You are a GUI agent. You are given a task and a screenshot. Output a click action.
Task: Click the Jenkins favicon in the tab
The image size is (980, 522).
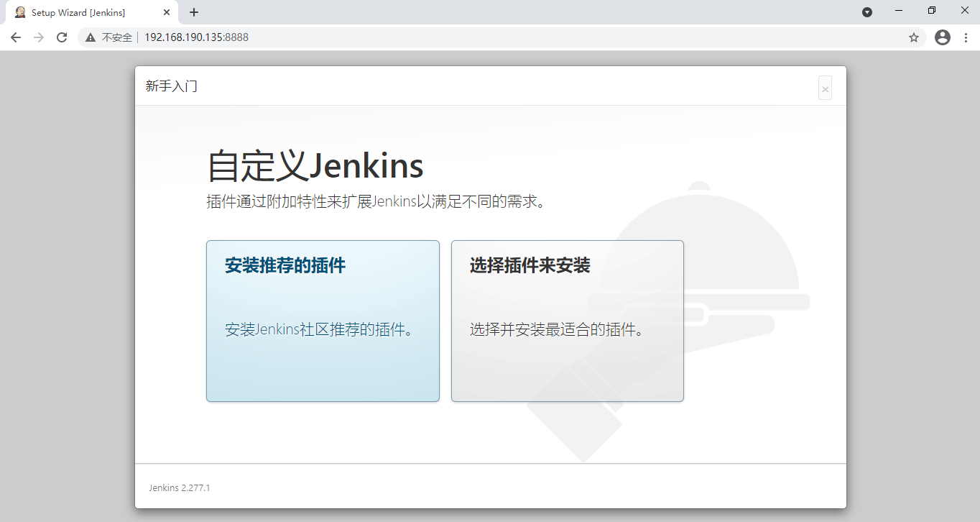20,12
